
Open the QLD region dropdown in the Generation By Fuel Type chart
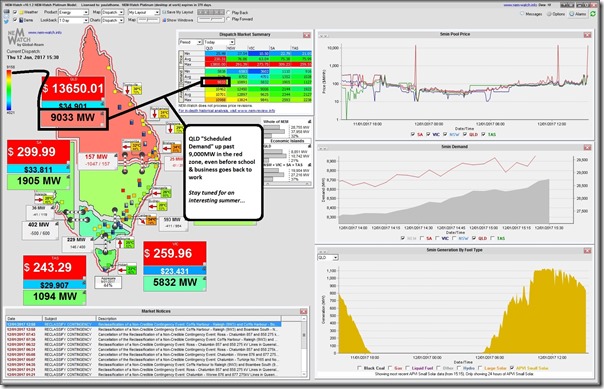point(328,257)
